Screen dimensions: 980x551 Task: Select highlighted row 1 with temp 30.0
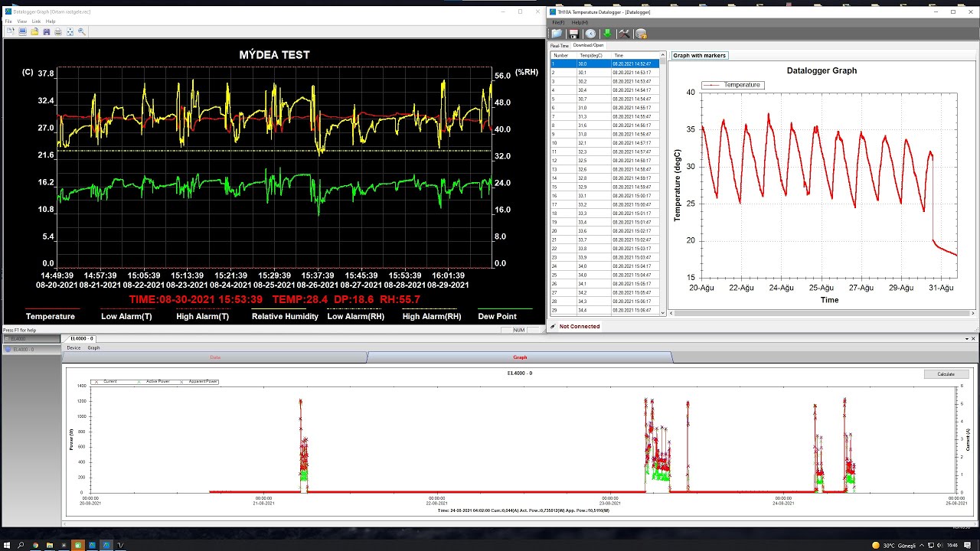[605, 64]
